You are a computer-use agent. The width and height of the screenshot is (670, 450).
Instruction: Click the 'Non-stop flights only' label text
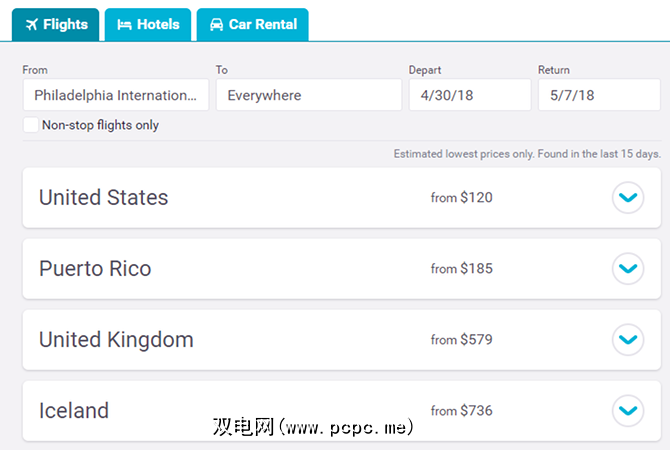click(100, 125)
